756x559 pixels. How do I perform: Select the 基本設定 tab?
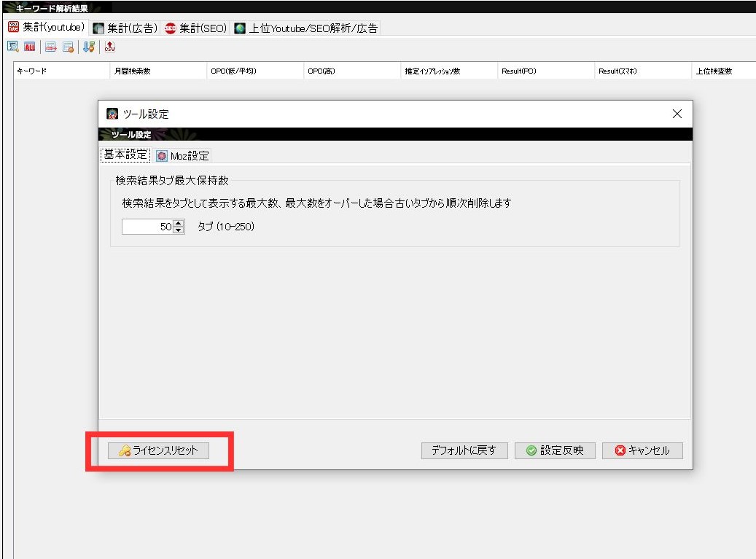[125, 155]
